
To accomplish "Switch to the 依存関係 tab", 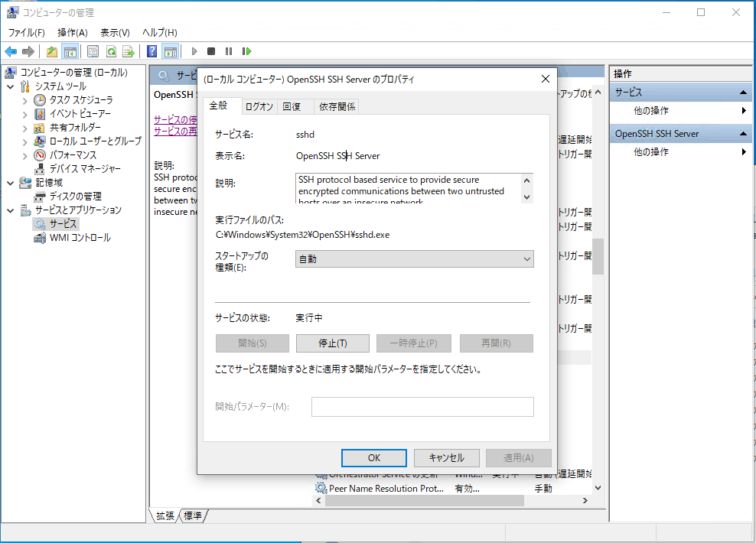I will click(337, 107).
